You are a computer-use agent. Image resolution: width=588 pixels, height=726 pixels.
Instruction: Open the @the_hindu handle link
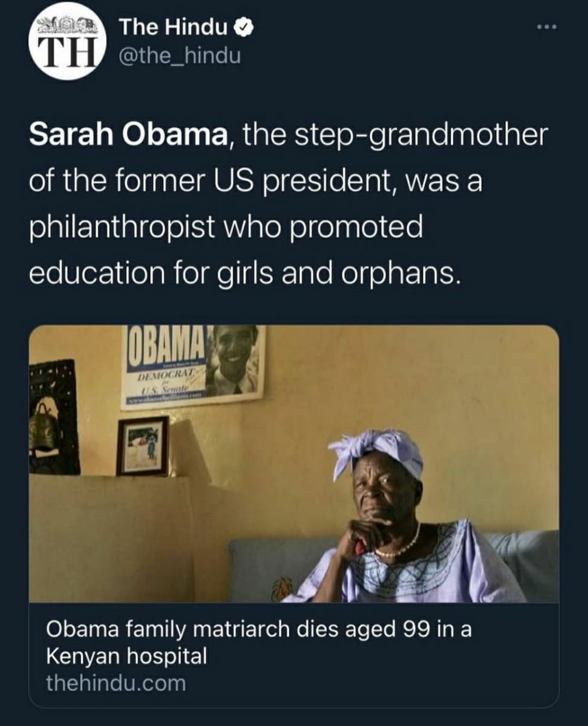tap(179, 56)
